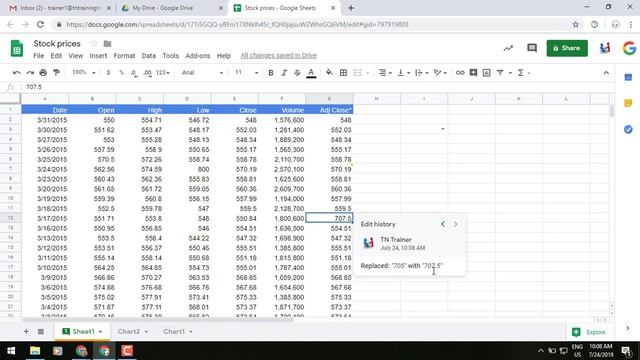
Task: Collapse the toolbar with up chevron
Action: pyautogui.click(x=606, y=73)
